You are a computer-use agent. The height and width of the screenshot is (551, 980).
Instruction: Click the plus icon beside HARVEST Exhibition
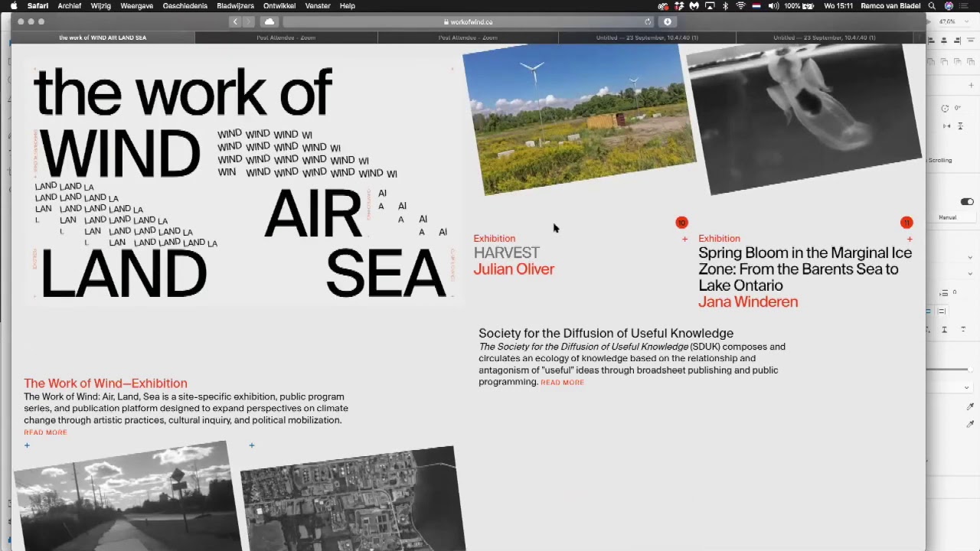point(684,239)
